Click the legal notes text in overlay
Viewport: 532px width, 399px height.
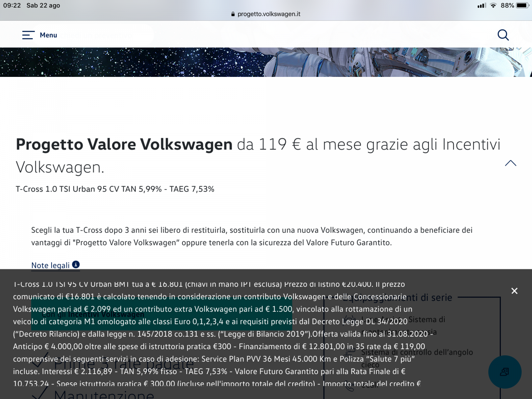click(216, 334)
